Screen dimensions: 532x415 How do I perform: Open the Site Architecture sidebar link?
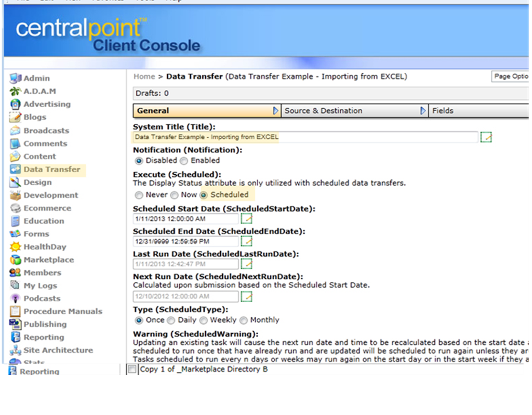click(58, 350)
